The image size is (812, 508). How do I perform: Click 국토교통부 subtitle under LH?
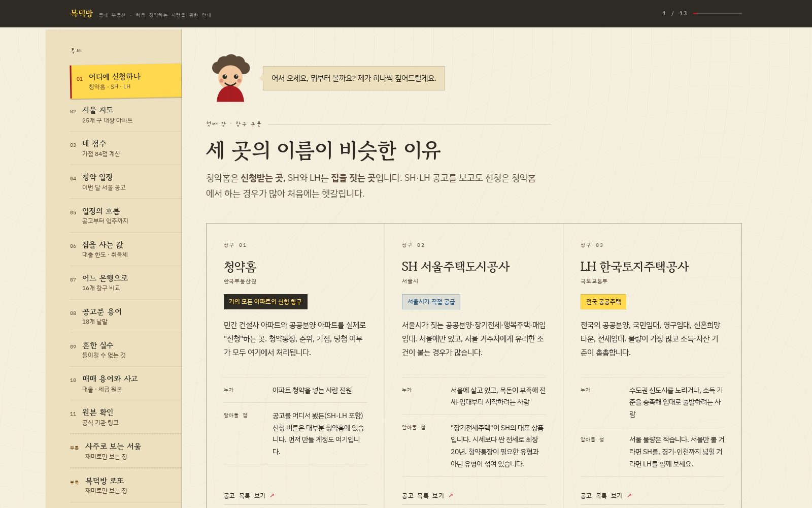click(x=594, y=281)
